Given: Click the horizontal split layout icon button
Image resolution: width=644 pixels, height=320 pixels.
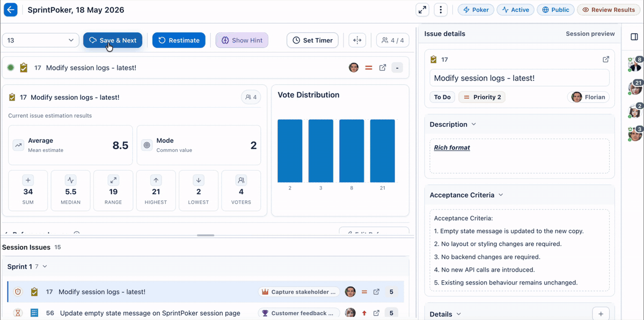Looking at the screenshot, I should (357, 40).
